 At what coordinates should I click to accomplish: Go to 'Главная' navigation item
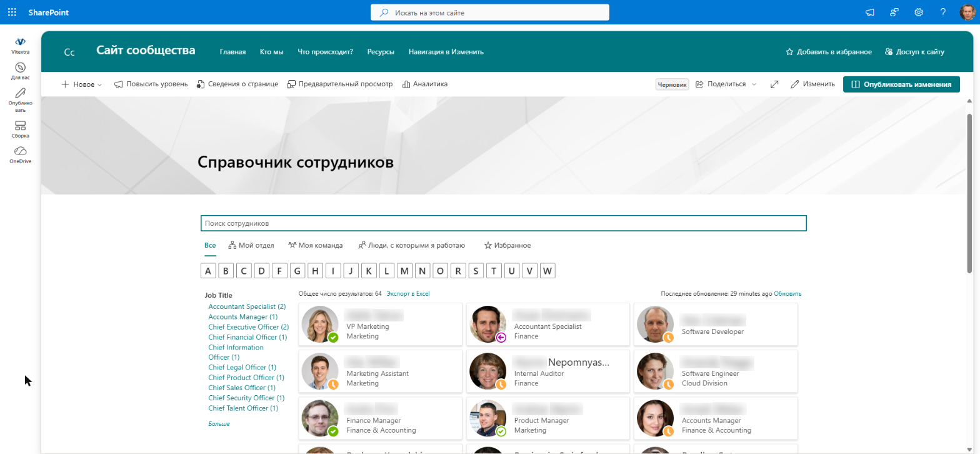coord(232,52)
